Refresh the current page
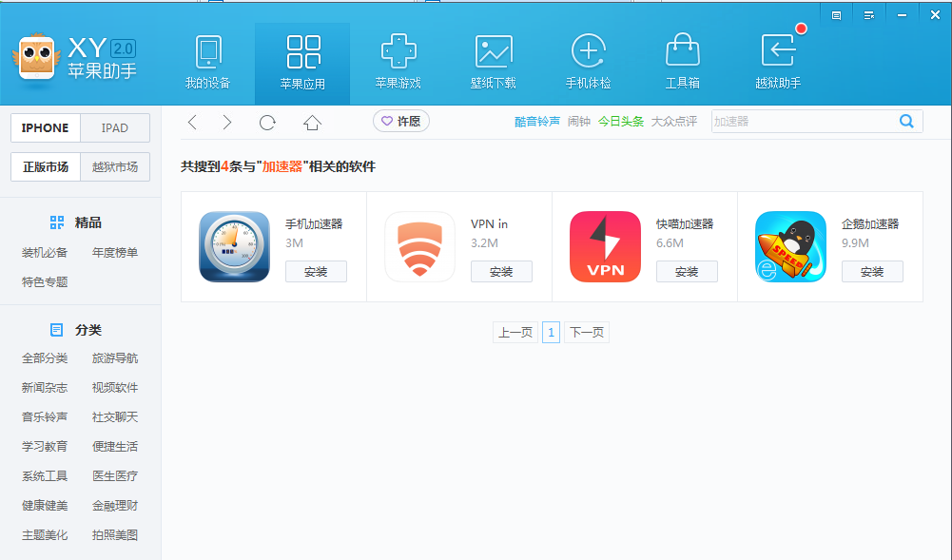The height and width of the screenshot is (560, 952). coord(267,123)
